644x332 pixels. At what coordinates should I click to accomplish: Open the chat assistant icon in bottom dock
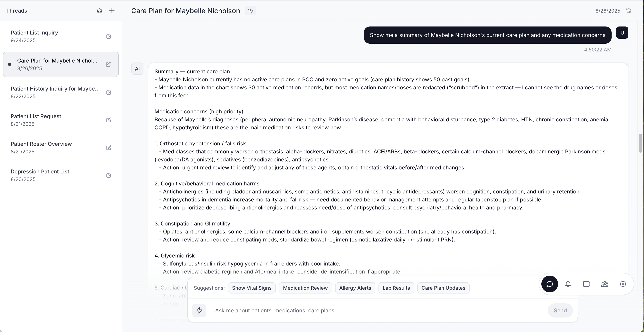tap(550, 284)
